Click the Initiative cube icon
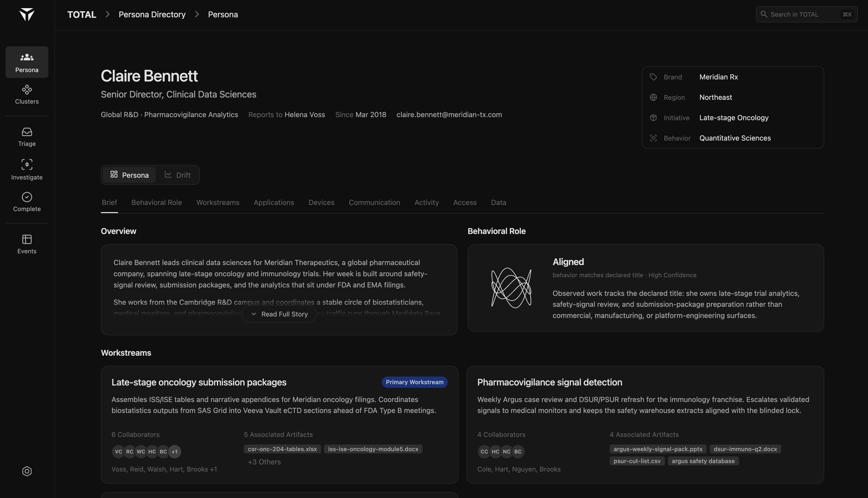Screen dimensions: 868x498 pyautogui.click(x=653, y=118)
